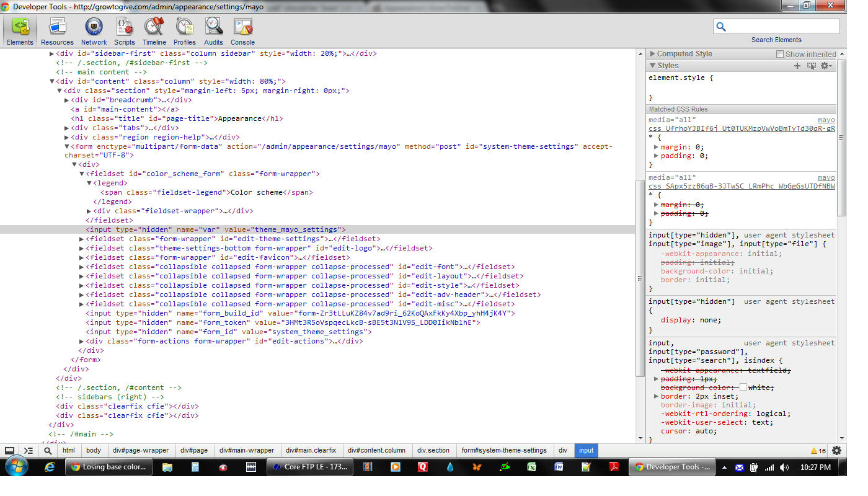Select div.section breadcrumb
Image resolution: width=868 pixels, height=496 pixels.
coord(433,451)
